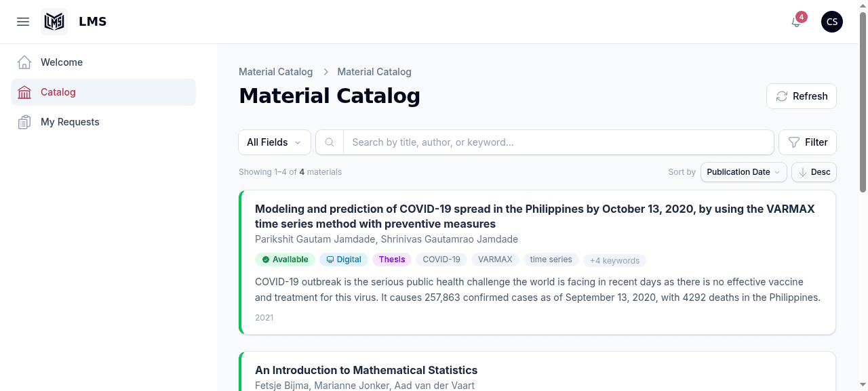Click the LMS logo icon
Screen dimensions: 868x391
pos(54,22)
